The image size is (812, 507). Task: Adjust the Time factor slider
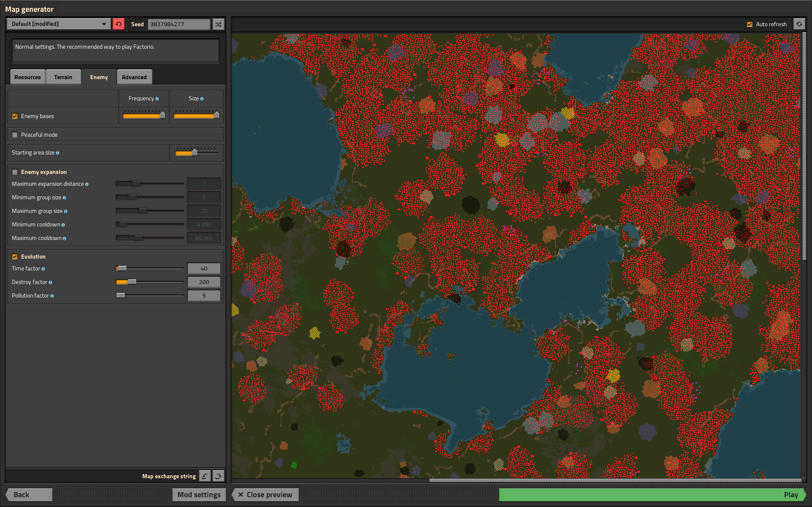click(x=150, y=268)
